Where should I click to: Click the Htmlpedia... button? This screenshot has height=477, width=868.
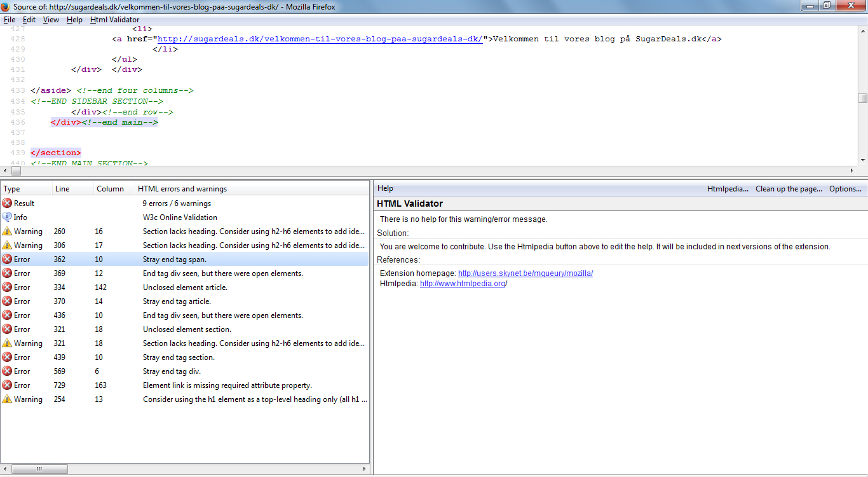[728, 189]
